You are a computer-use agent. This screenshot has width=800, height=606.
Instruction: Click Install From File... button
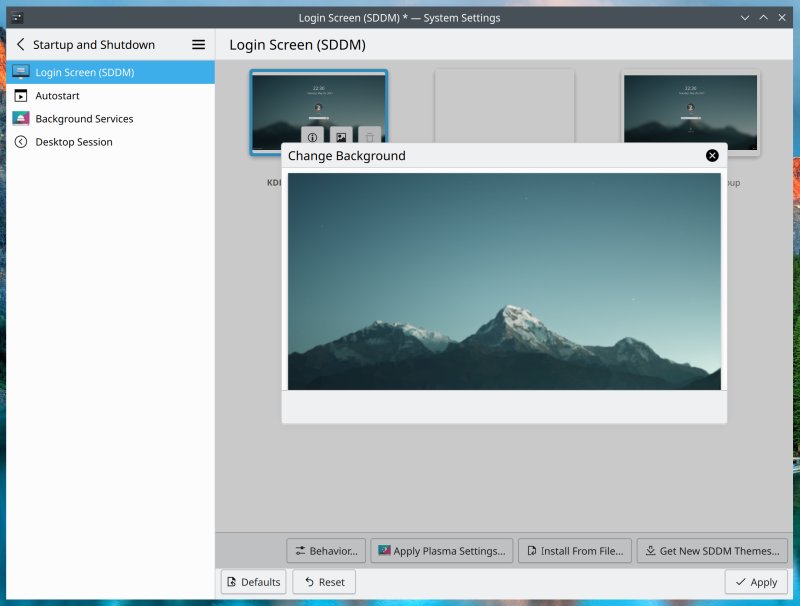(575, 551)
